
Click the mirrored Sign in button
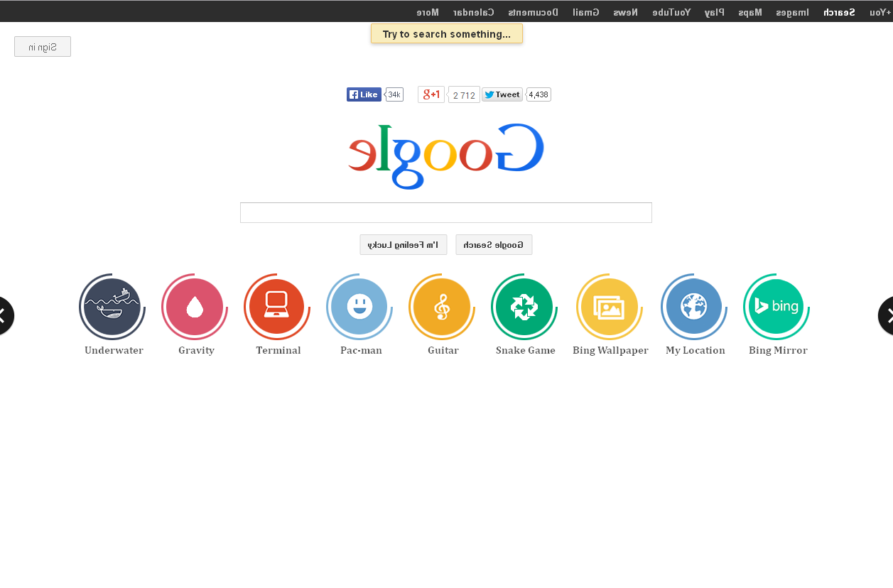pyautogui.click(x=43, y=47)
